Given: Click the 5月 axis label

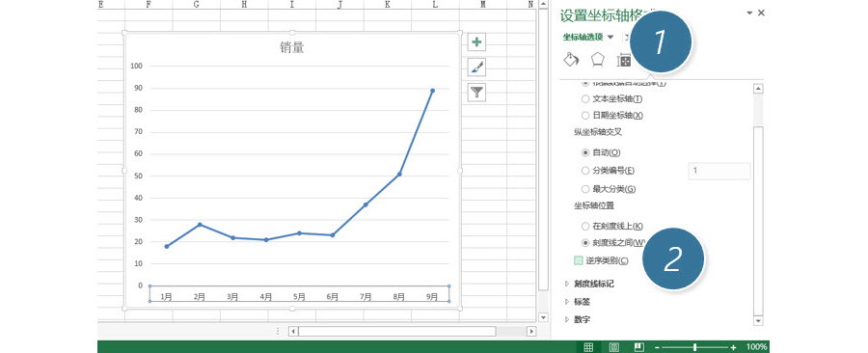Looking at the screenshot, I should pos(299,296).
